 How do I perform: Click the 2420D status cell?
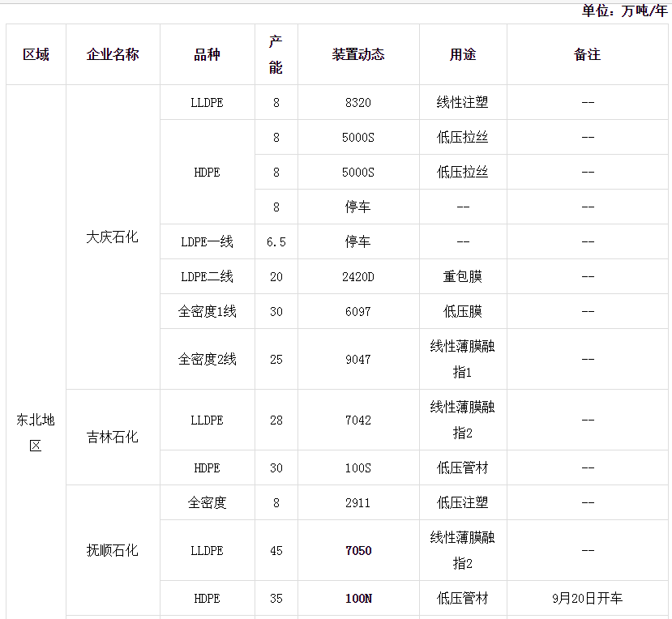(358, 277)
